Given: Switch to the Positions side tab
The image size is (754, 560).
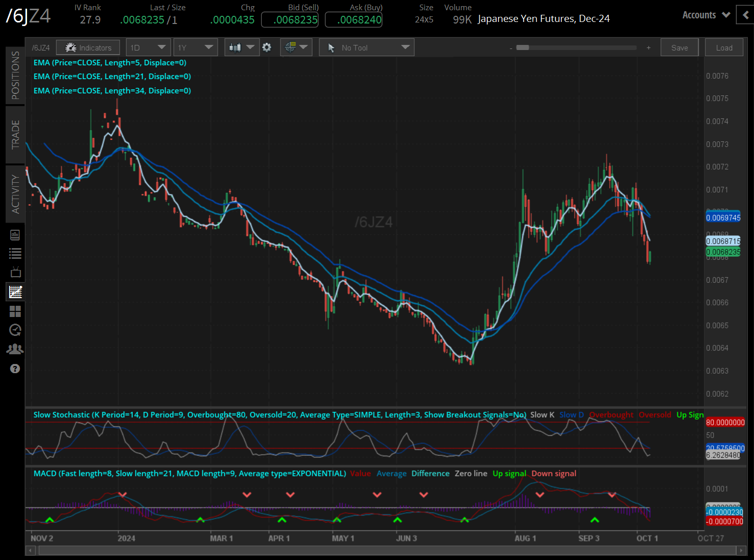Looking at the screenshot, I should tap(15, 75).
